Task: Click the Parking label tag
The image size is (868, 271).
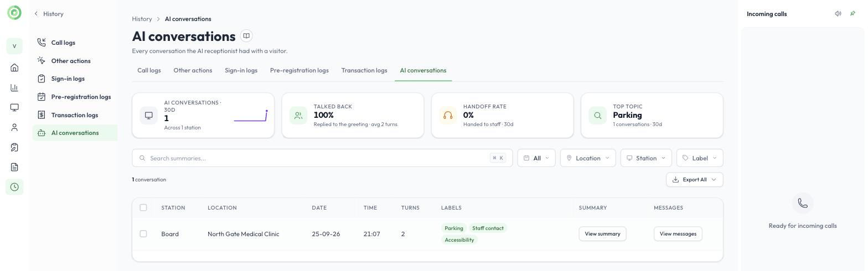Action: (453, 228)
